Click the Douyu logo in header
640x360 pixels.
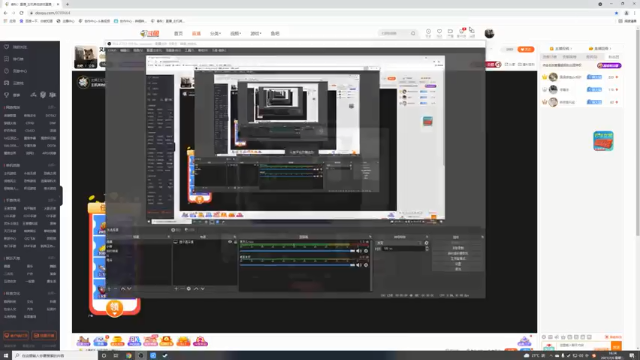150,33
